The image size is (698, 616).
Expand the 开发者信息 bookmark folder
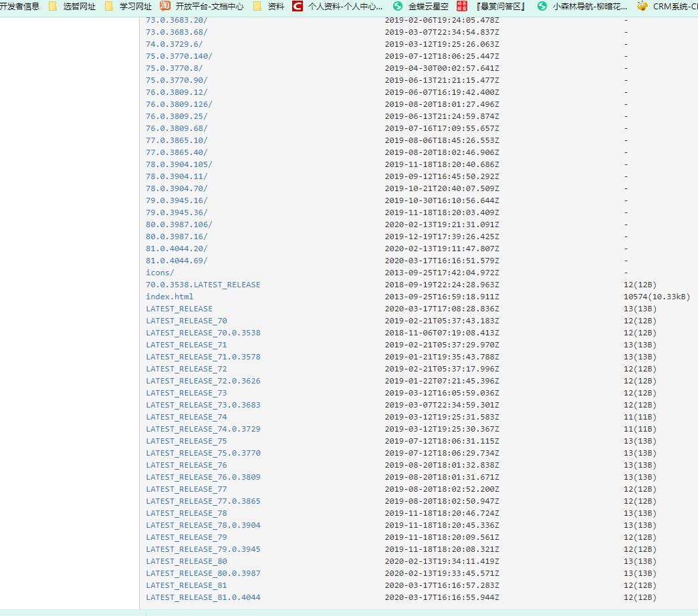20,7
